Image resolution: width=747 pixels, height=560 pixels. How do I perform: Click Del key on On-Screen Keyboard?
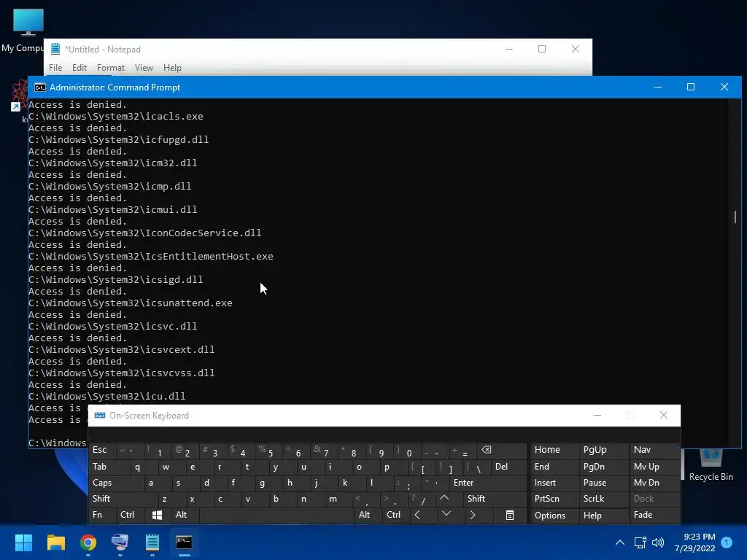coord(508,467)
